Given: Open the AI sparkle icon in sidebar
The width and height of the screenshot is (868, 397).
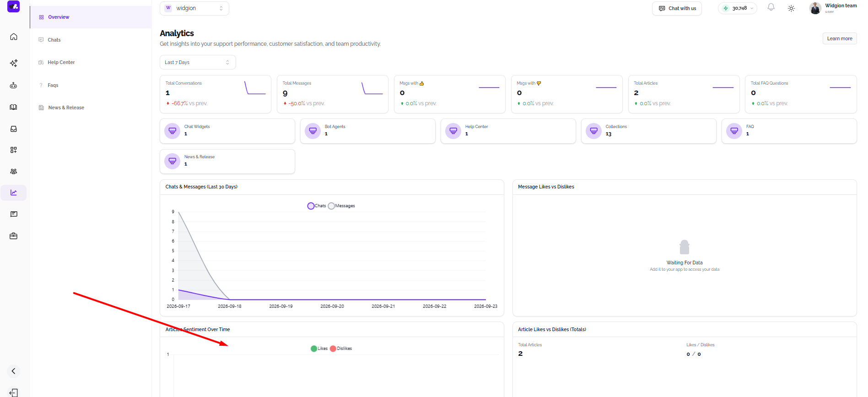Looking at the screenshot, I should [x=14, y=63].
